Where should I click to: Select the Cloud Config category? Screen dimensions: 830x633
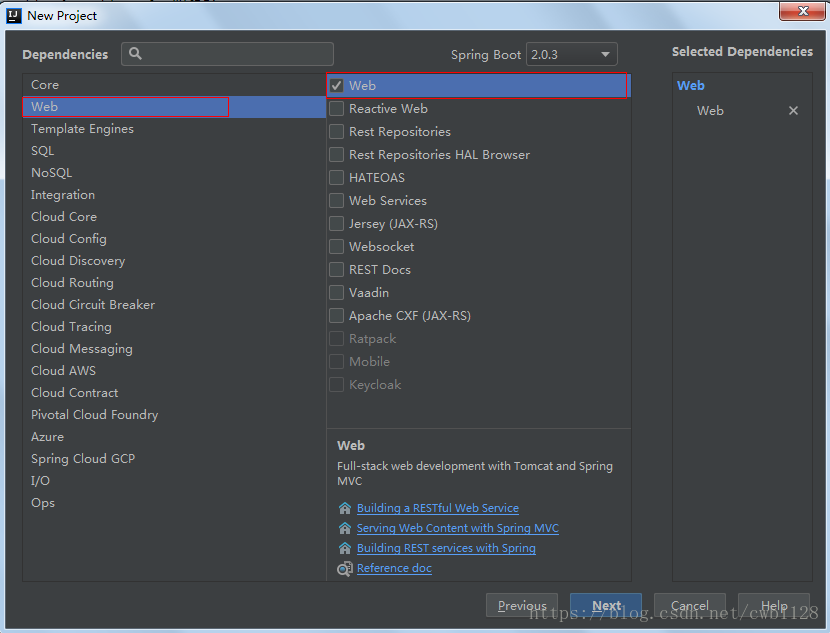pos(174,239)
